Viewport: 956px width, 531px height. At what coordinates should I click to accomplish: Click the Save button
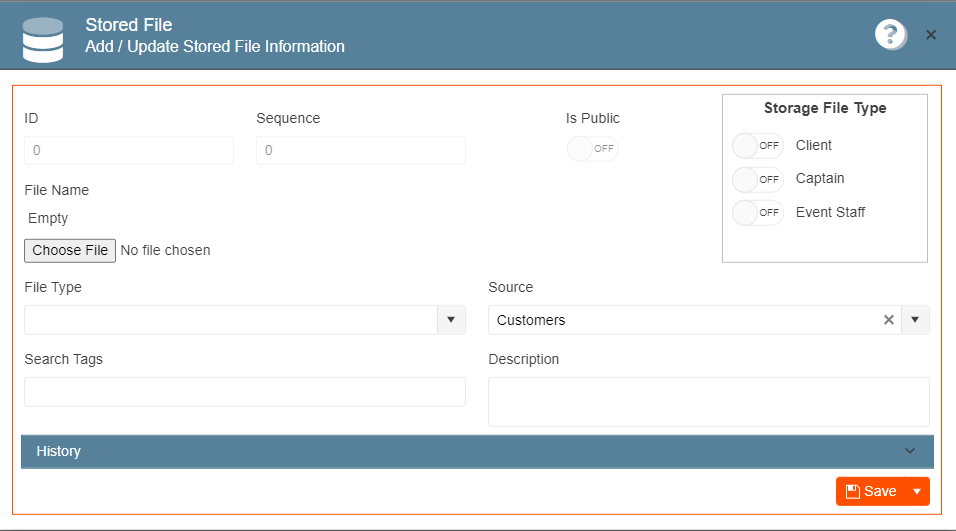(x=871, y=491)
